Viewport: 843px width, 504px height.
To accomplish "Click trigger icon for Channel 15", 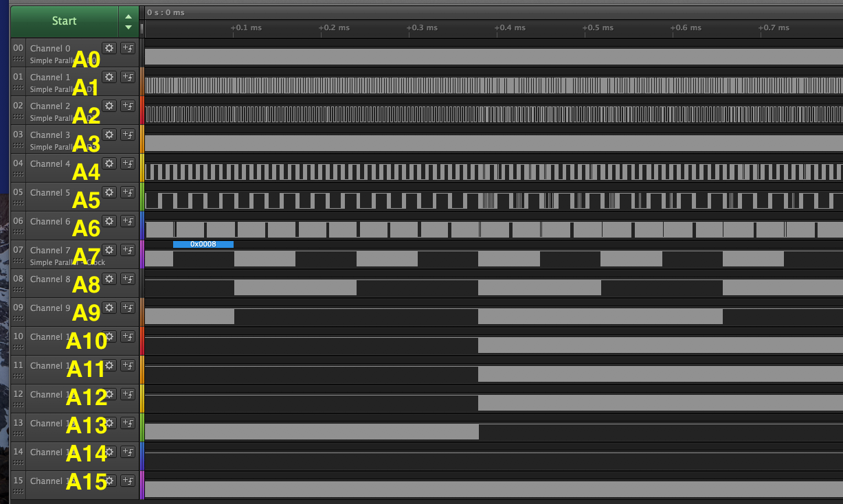I will [x=128, y=481].
